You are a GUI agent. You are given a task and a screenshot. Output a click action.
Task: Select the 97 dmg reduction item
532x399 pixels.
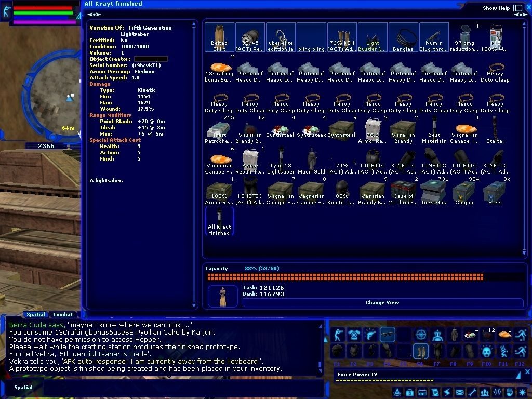(464, 37)
